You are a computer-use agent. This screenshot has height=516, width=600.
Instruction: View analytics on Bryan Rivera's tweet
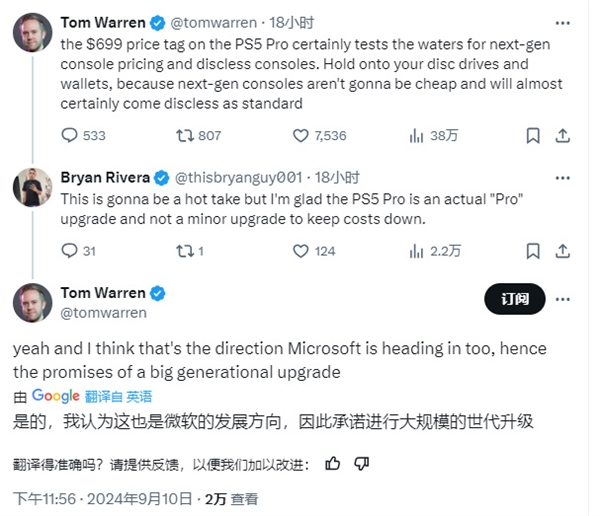pyautogui.click(x=418, y=250)
